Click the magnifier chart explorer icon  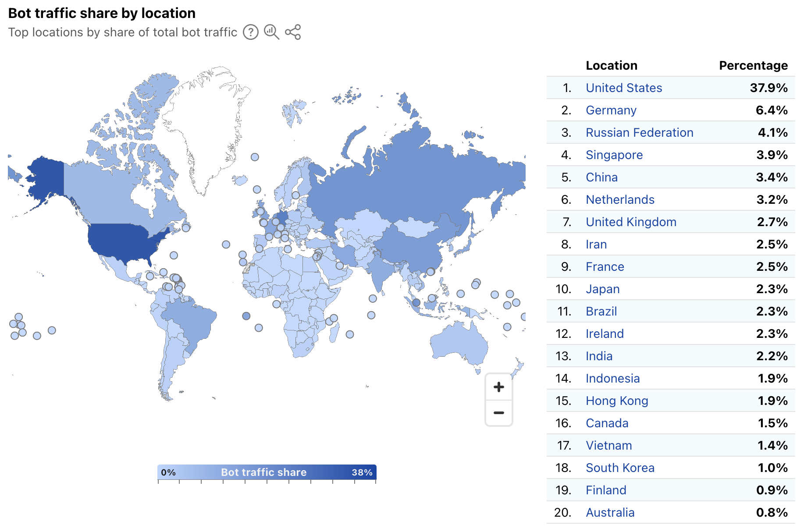[x=271, y=32]
